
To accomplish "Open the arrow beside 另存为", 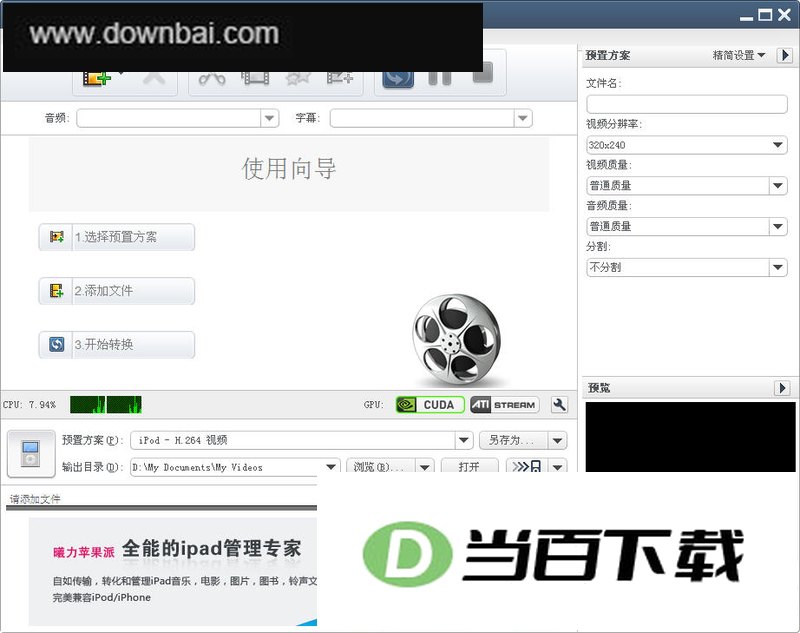I will point(558,440).
